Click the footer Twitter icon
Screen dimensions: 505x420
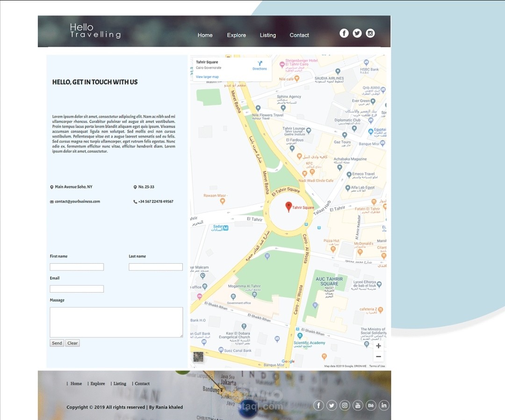332,405
